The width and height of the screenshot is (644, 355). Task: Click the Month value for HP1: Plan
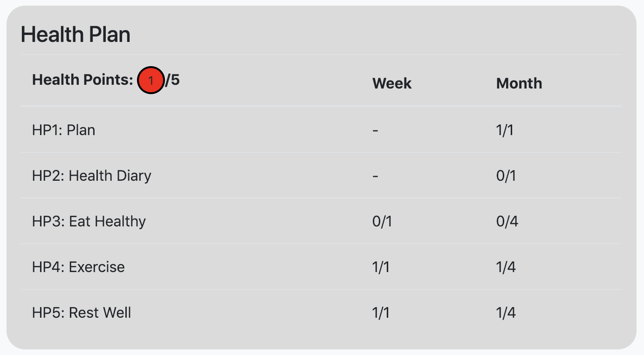pyautogui.click(x=505, y=130)
